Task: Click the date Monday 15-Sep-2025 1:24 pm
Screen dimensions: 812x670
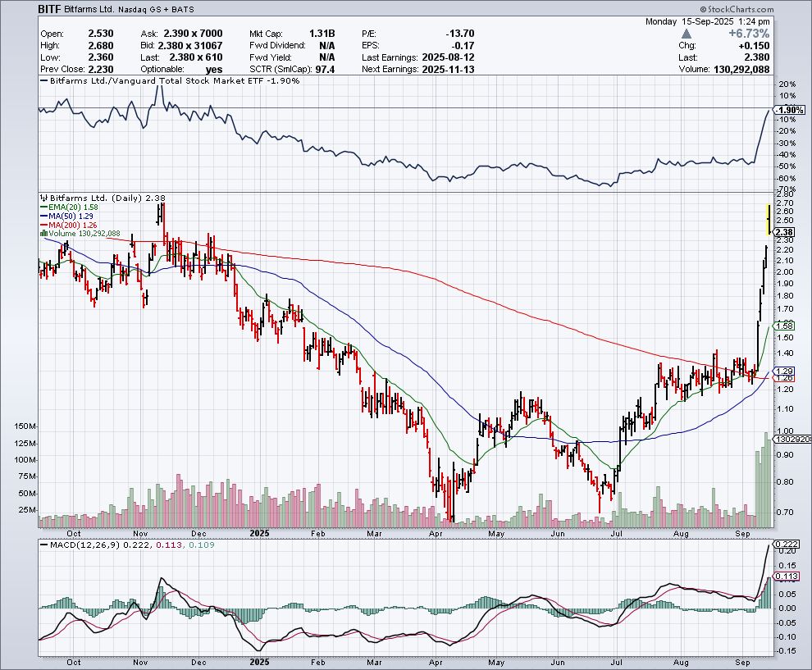Action: tap(707, 22)
